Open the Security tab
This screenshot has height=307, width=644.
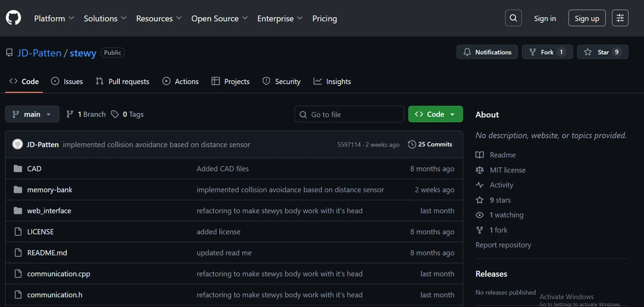pyautogui.click(x=281, y=81)
